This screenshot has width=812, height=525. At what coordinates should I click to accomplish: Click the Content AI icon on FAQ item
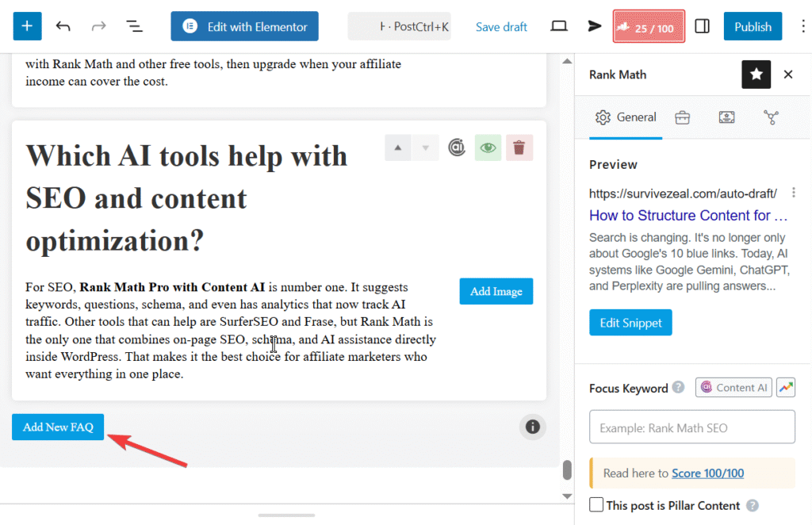click(x=457, y=148)
